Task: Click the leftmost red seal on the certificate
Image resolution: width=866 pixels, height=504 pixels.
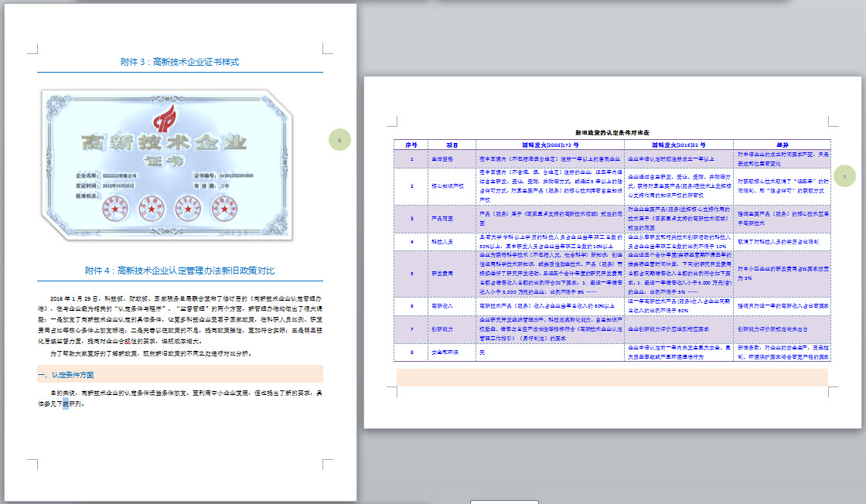Action: [115, 209]
